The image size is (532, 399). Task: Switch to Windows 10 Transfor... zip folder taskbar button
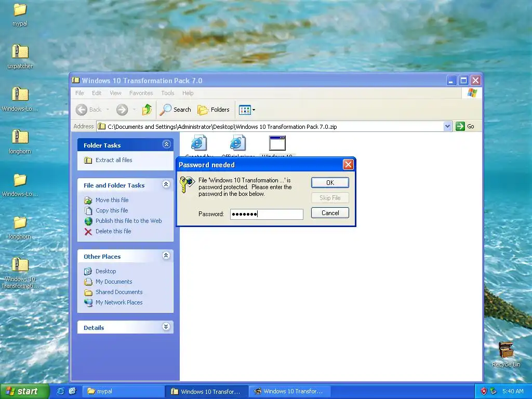[x=206, y=392]
